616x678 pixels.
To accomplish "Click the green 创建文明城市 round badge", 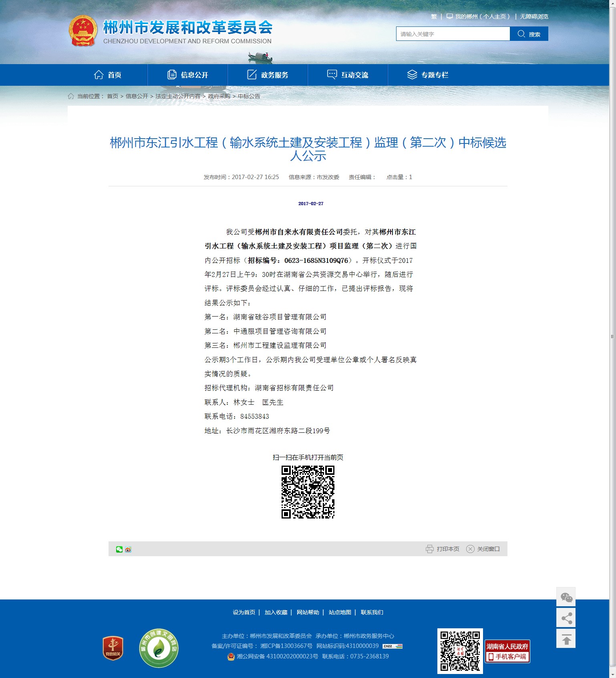I will click(159, 648).
